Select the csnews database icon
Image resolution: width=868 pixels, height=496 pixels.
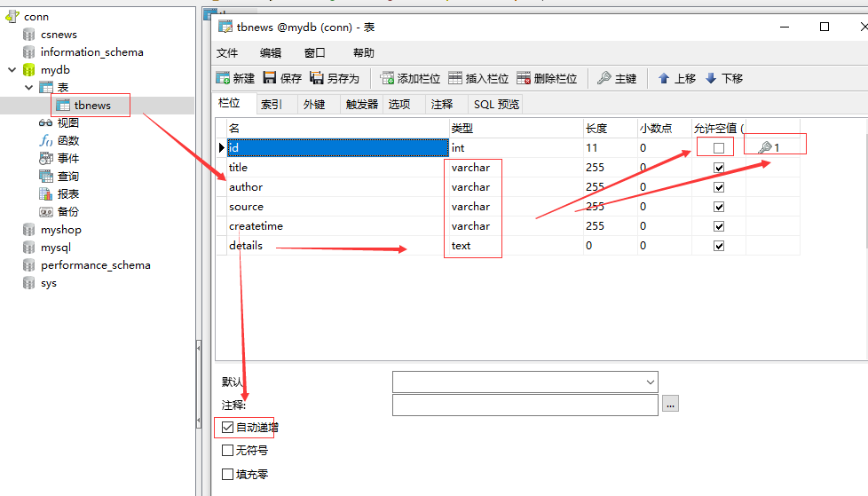click(x=28, y=35)
